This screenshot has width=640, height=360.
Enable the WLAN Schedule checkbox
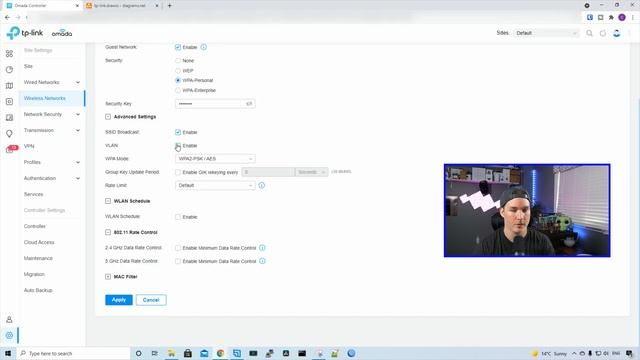tap(178, 217)
